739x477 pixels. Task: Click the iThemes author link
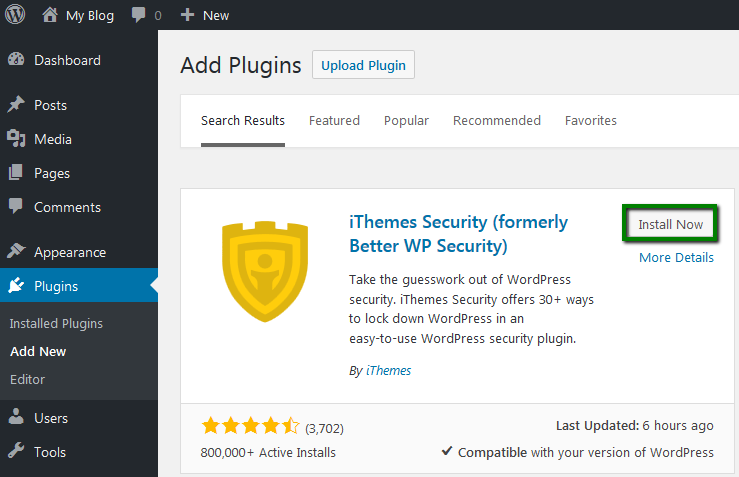[388, 370]
